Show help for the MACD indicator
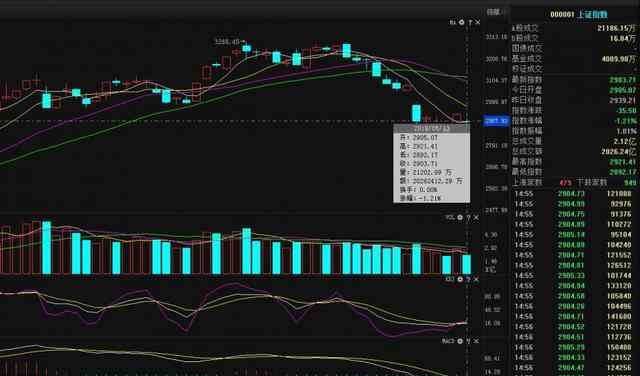640x376 pixels. pyautogui.click(x=469, y=341)
